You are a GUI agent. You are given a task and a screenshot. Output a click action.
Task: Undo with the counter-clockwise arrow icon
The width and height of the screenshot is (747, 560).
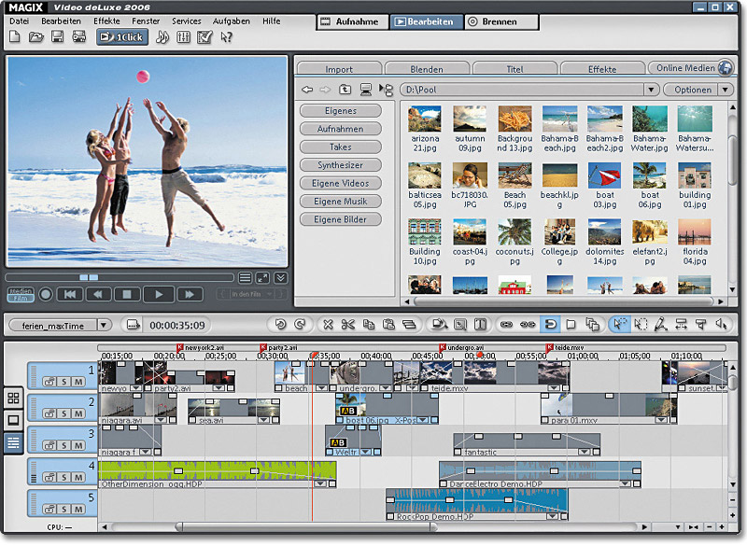(280, 325)
